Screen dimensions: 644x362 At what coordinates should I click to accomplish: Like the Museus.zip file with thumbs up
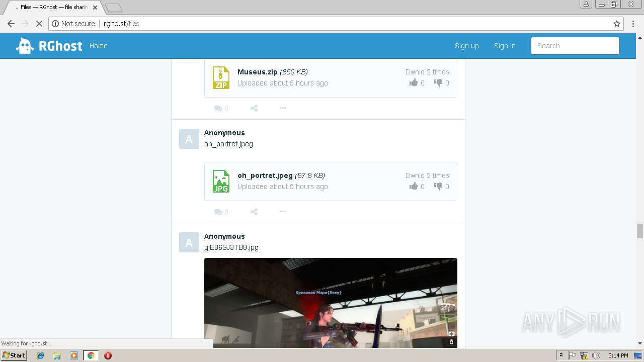414,83
